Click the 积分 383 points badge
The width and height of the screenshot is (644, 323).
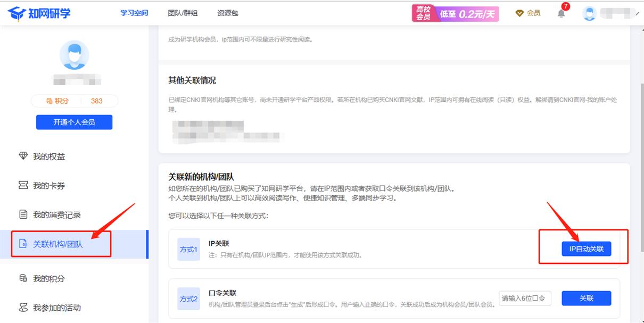(x=74, y=101)
